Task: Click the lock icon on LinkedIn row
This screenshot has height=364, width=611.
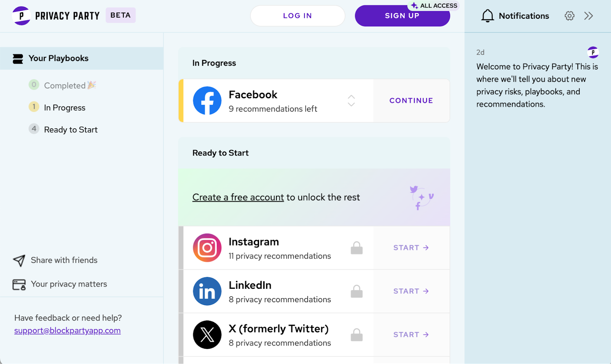Action: [356, 291]
